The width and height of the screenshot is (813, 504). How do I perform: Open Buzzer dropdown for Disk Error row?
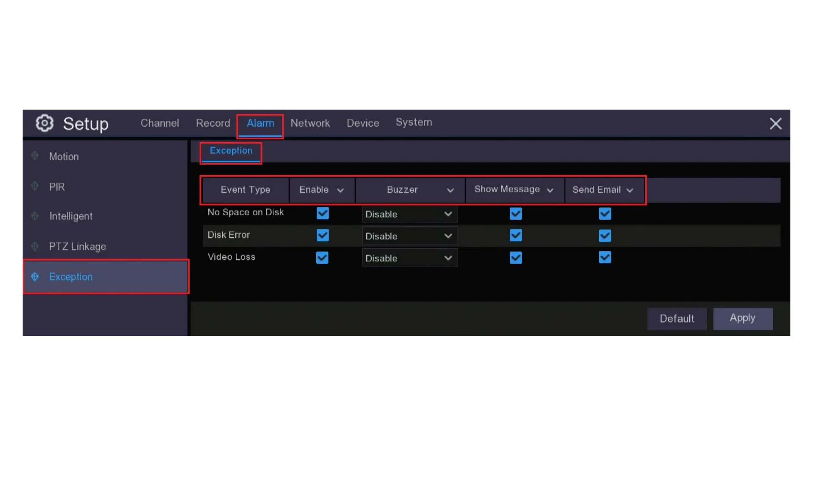click(x=409, y=236)
